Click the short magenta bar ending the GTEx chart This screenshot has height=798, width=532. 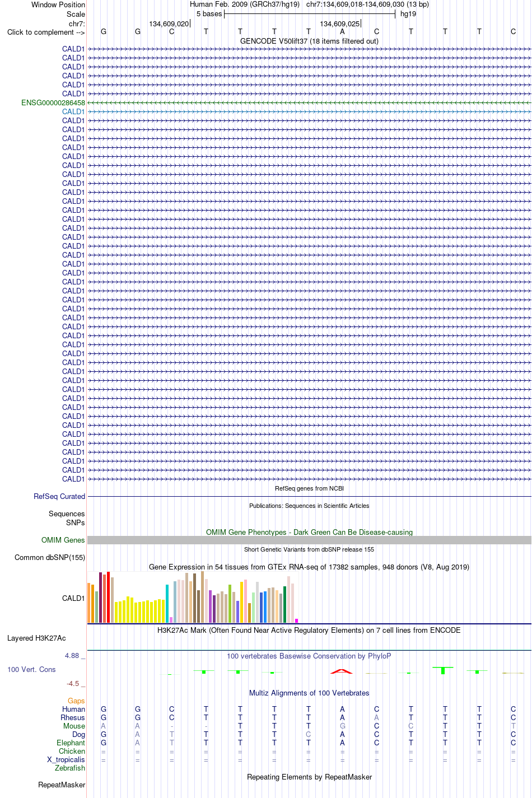(x=296, y=620)
